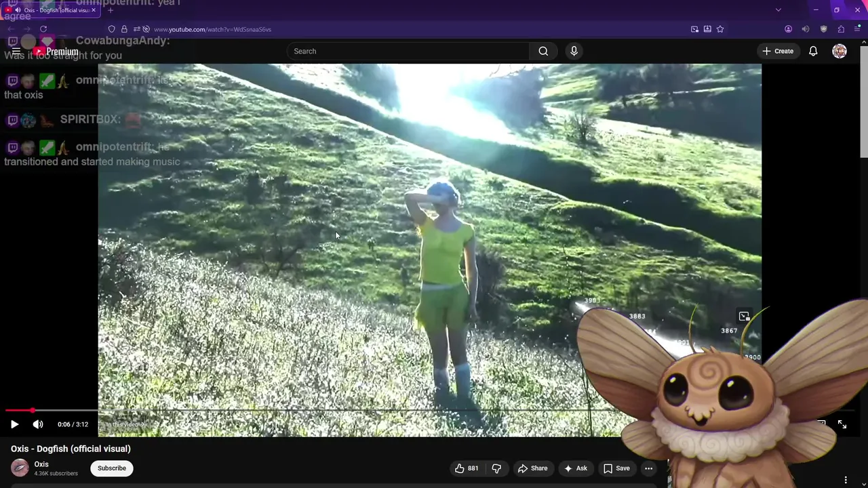
Task: Open the Oxis channel name link
Action: [x=41, y=464]
